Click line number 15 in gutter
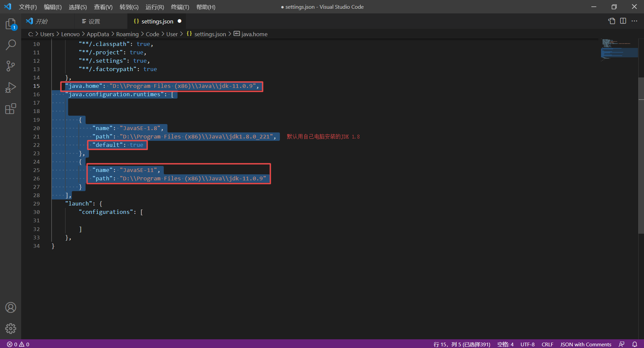Image resolution: width=644 pixels, height=348 pixels. coord(36,86)
